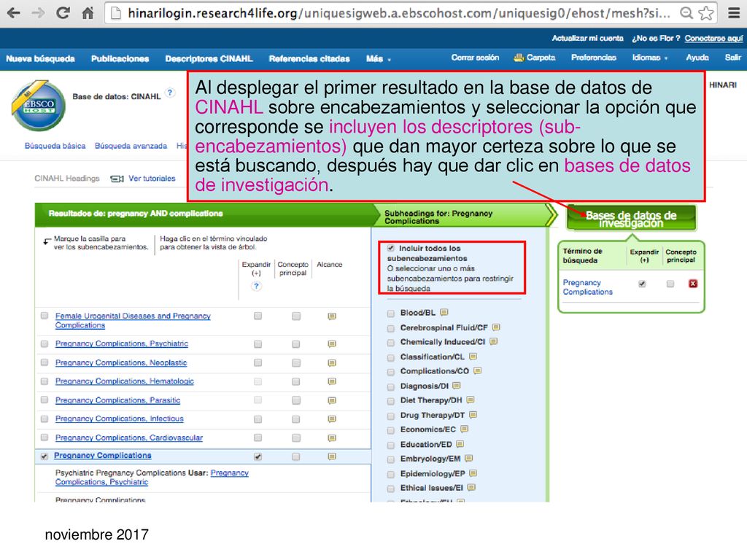This screenshot has width=747, height=560.
Task: Check the Epidemiology/EP subheading
Action: 391,474
